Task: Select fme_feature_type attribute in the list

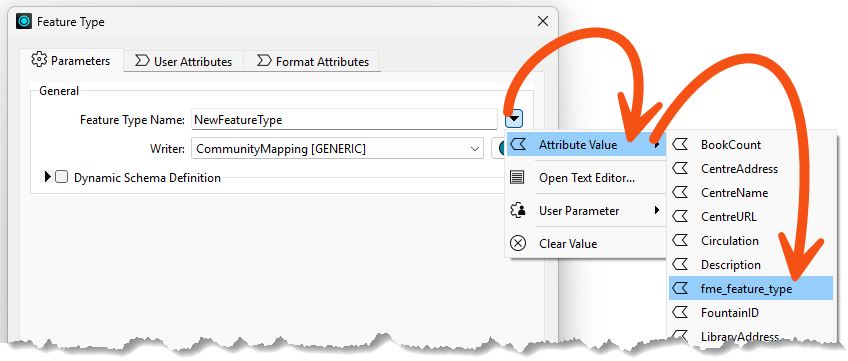Action: click(751, 289)
